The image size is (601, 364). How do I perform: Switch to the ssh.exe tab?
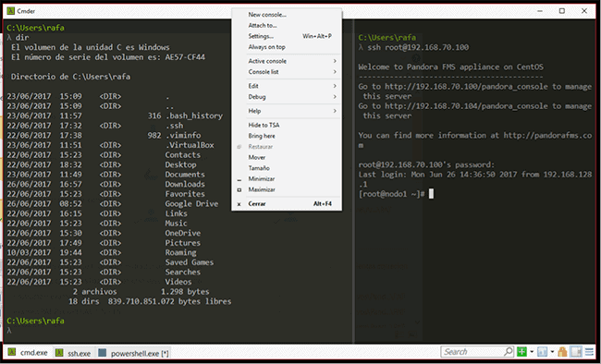pyautogui.click(x=73, y=353)
